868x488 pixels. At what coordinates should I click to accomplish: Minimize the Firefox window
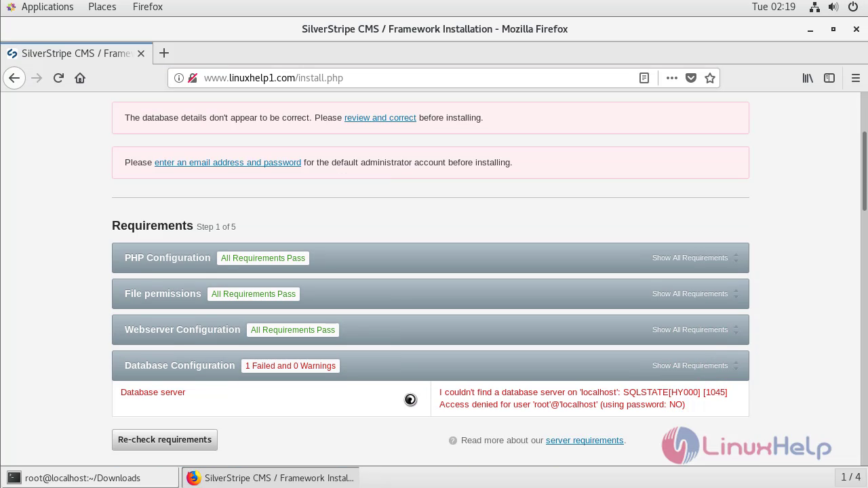(810, 29)
